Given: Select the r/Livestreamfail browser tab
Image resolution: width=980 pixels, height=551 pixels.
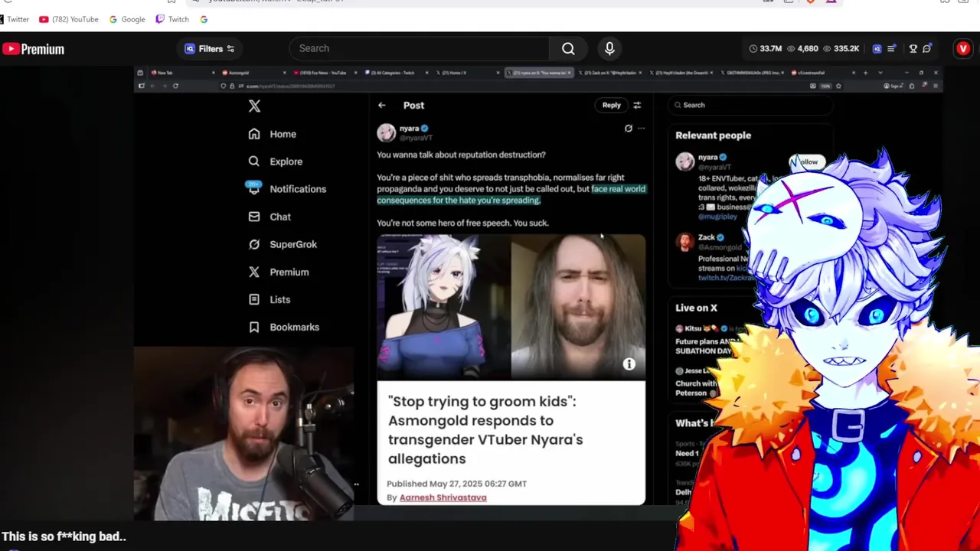Looking at the screenshot, I should (x=823, y=73).
